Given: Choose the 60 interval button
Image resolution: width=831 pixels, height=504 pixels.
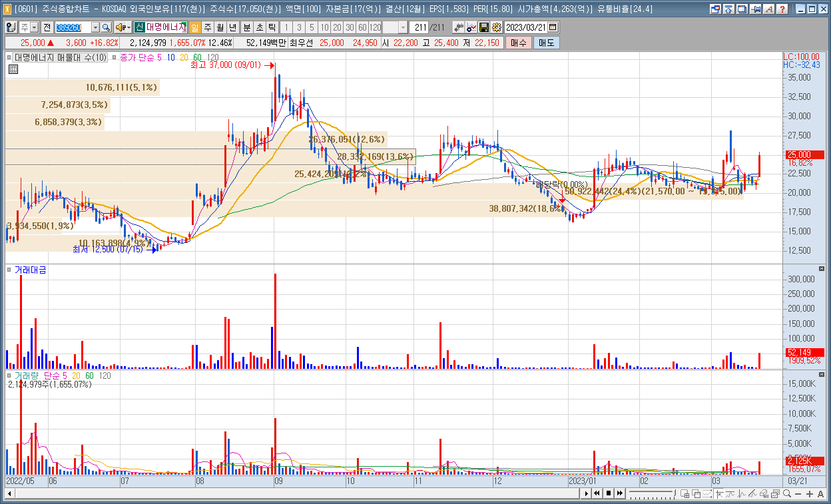Looking at the screenshot, I should tap(362, 27).
